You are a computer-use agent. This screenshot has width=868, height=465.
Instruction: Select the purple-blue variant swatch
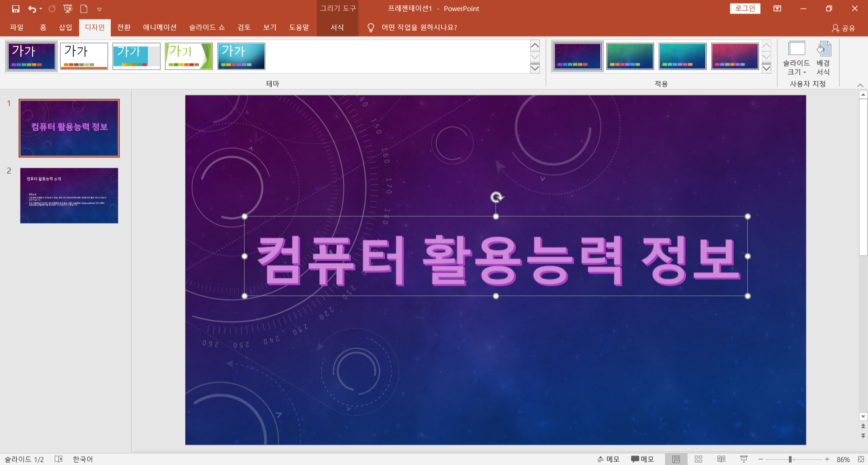point(577,56)
